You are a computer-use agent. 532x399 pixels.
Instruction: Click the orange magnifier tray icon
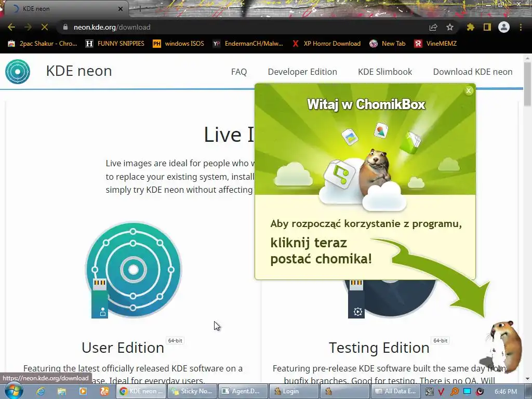(454, 392)
